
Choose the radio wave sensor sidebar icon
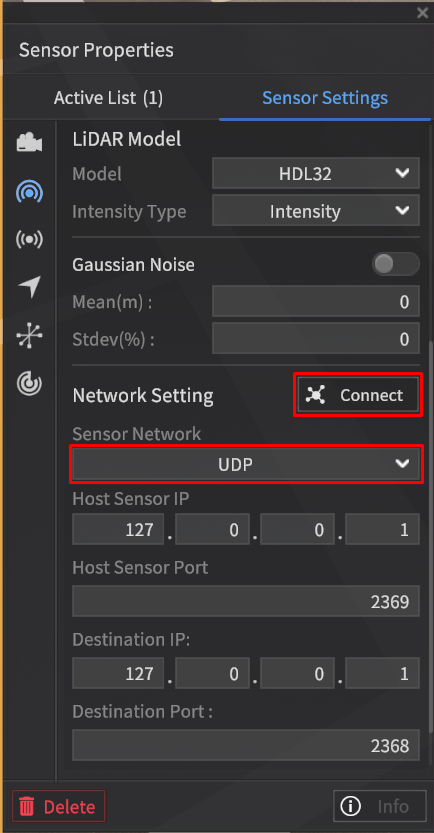point(29,239)
